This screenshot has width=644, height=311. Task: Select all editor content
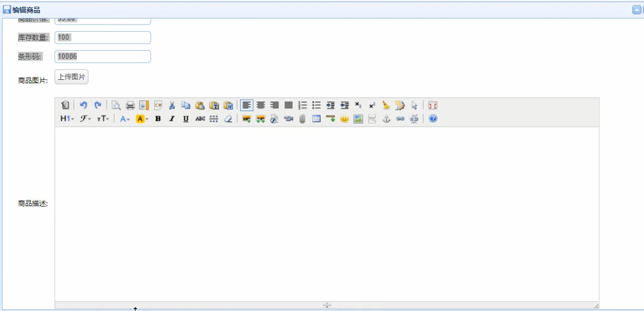click(x=414, y=106)
